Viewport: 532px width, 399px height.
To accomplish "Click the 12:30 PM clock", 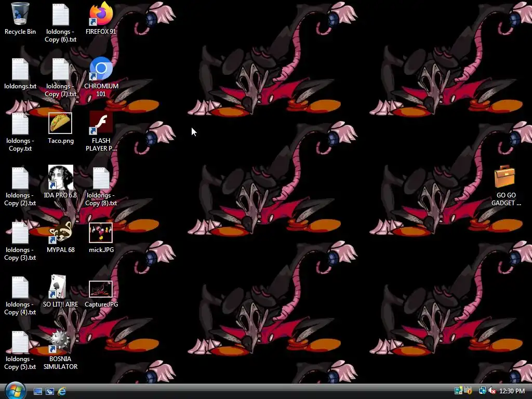I will pos(512,391).
